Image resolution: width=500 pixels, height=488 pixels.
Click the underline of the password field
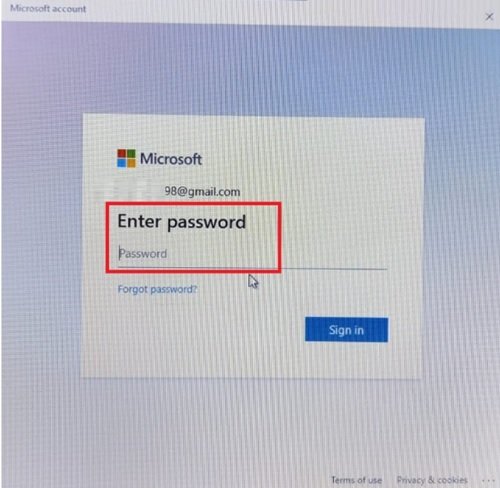pos(252,268)
